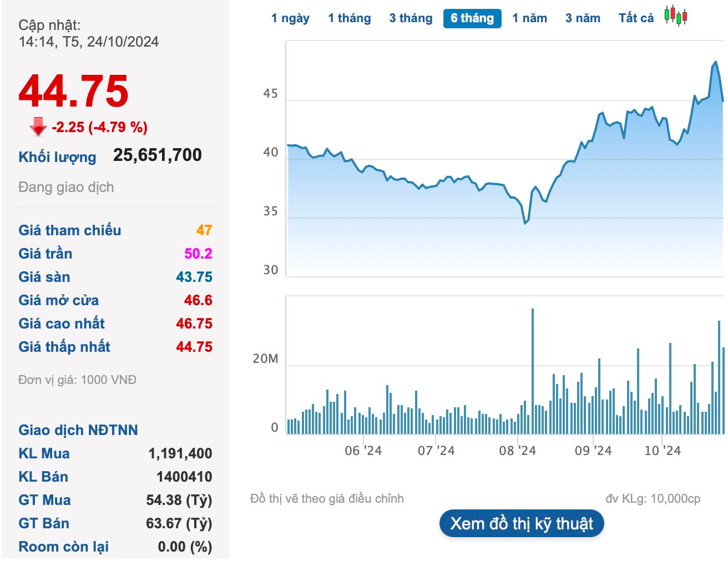Click the 10 '24 x-axis label
The image size is (728, 566).
point(663,451)
